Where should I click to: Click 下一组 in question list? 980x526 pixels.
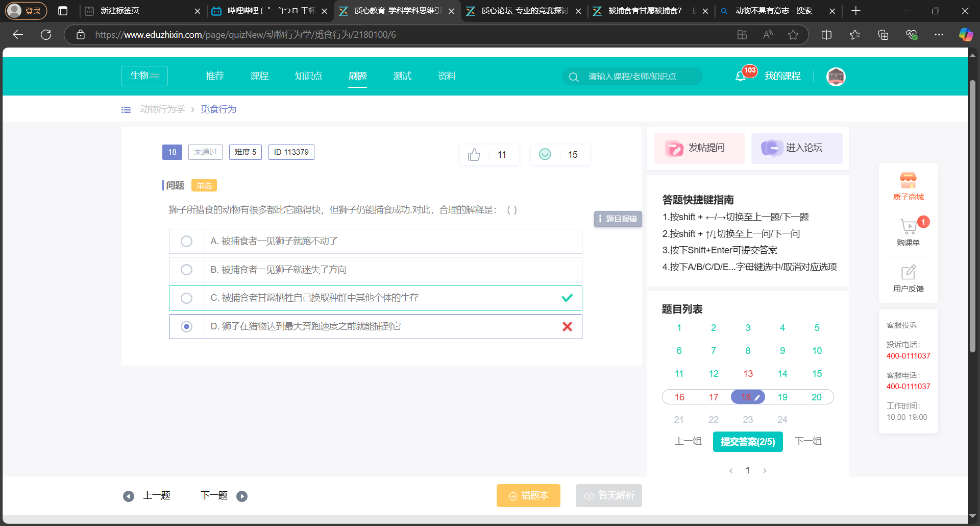pyautogui.click(x=808, y=441)
